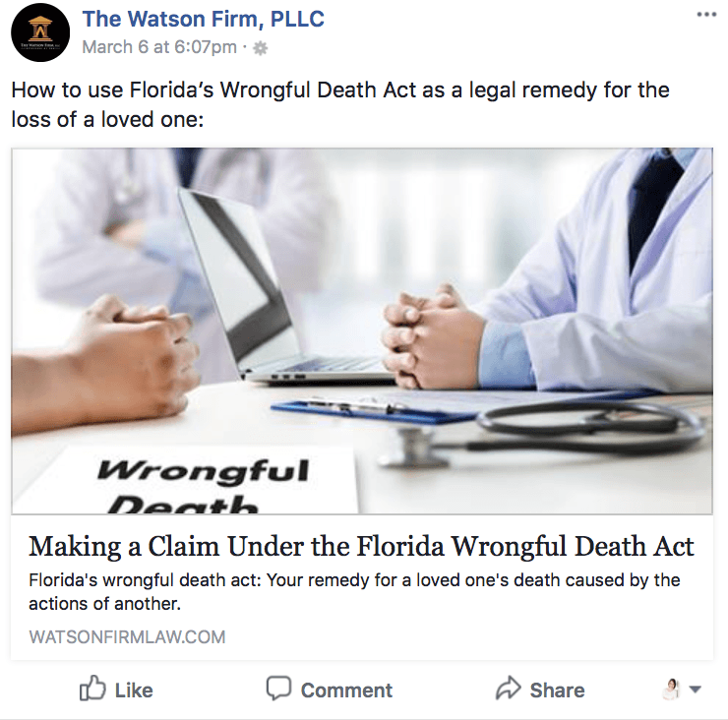Open the three-dot post options menu
Image resolution: width=728 pixels, height=720 pixels.
coord(706,15)
